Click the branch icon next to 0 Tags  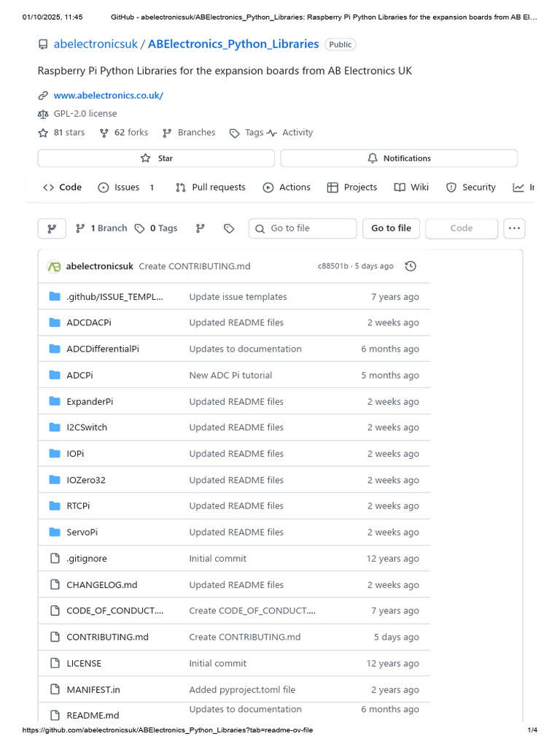click(201, 228)
